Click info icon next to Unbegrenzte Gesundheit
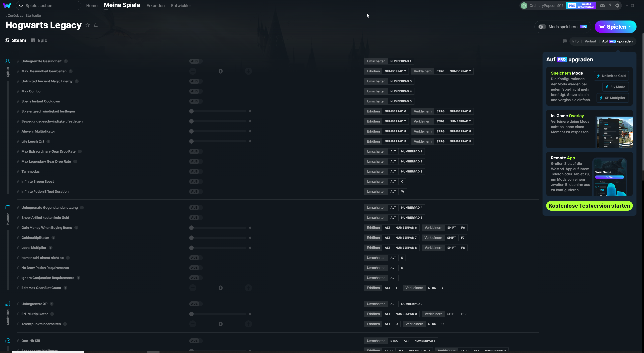Image resolution: width=644 pixels, height=353 pixels. click(x=66, y=61)
